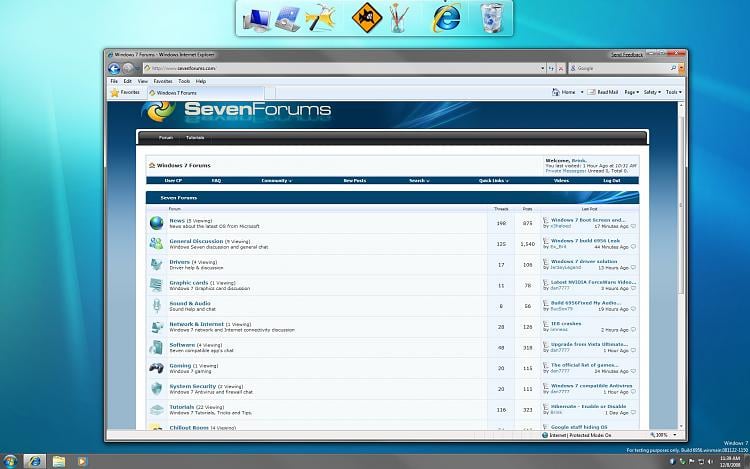The width and height of the screenshot is (750, 469).
Task: Go back with the IE back arrow
Action: point(114,68)
